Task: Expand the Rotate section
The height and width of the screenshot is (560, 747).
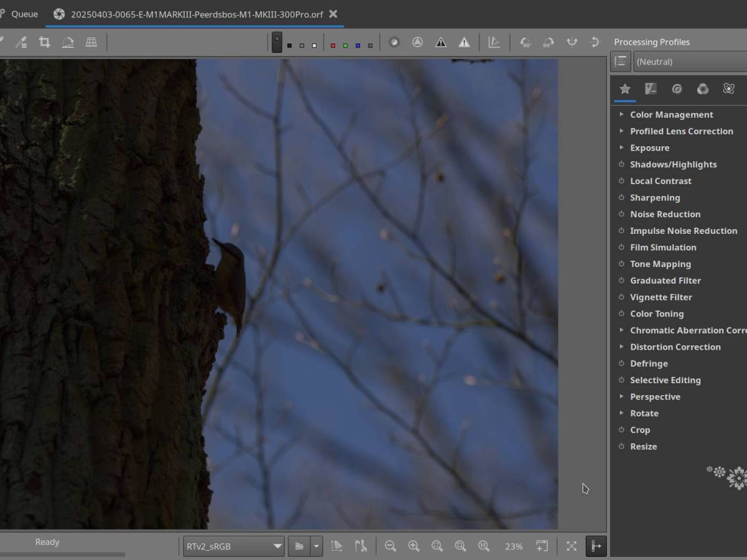Action: tap(621, 413)
